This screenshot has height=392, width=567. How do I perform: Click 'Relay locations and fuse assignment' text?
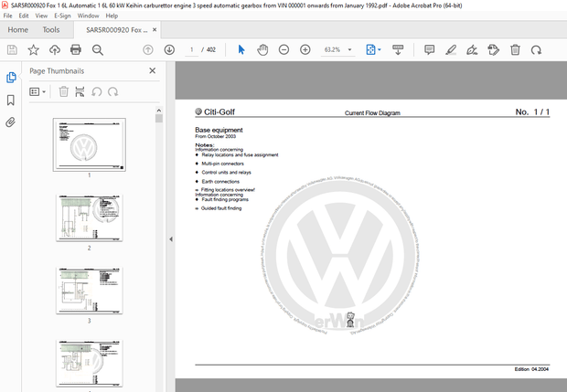click(x=240, y=155)
